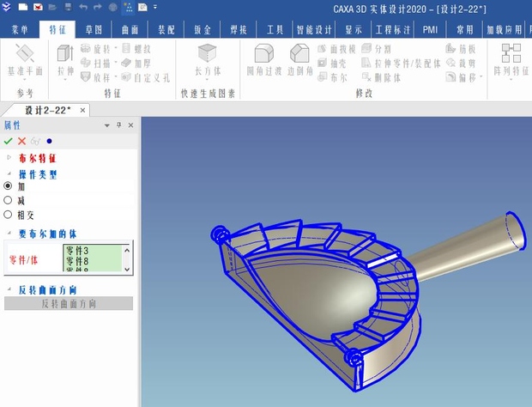The height and width of the screenshot is (407, 532).
Task: Click the 边倒角 chamfer tool
Action: point(300,59)
